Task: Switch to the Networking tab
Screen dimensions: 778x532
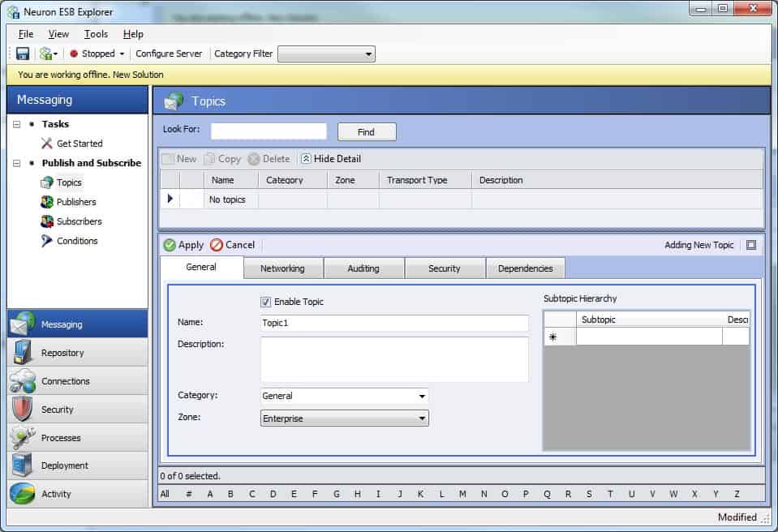Action: [283, 268]
